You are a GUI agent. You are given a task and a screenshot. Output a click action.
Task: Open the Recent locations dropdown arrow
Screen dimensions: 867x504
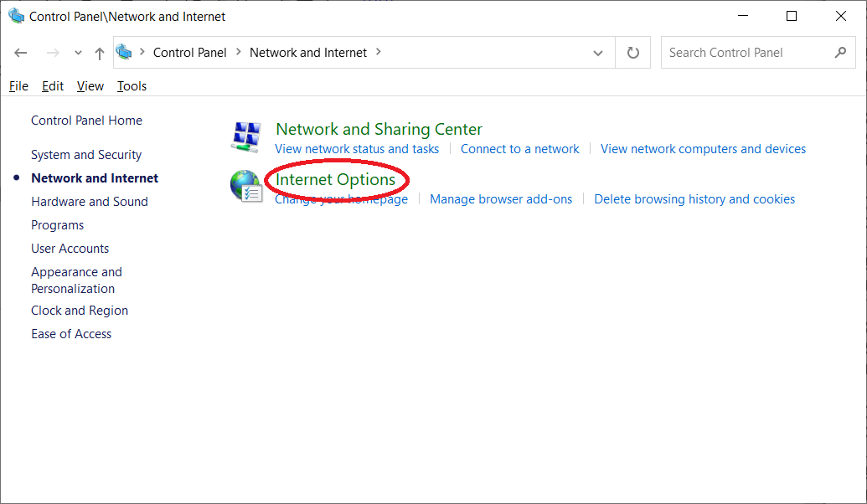pyautogui.click(x=78, y=53)
